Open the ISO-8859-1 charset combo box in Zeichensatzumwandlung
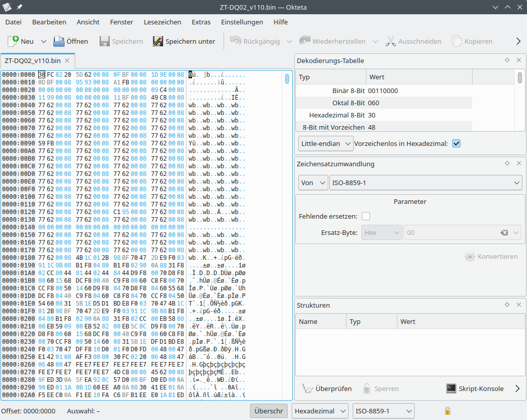This screenshot has height=420, width=527. point(425,183)
